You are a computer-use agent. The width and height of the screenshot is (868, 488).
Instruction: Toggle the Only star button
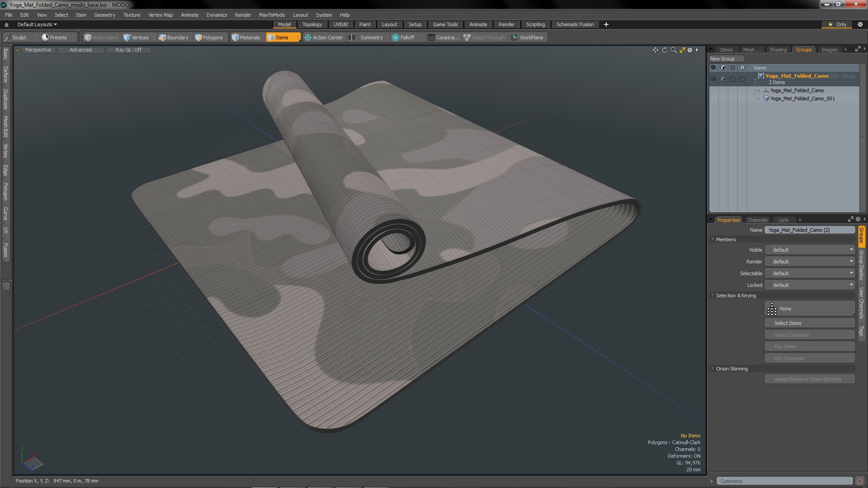click(x=837, y=24)
